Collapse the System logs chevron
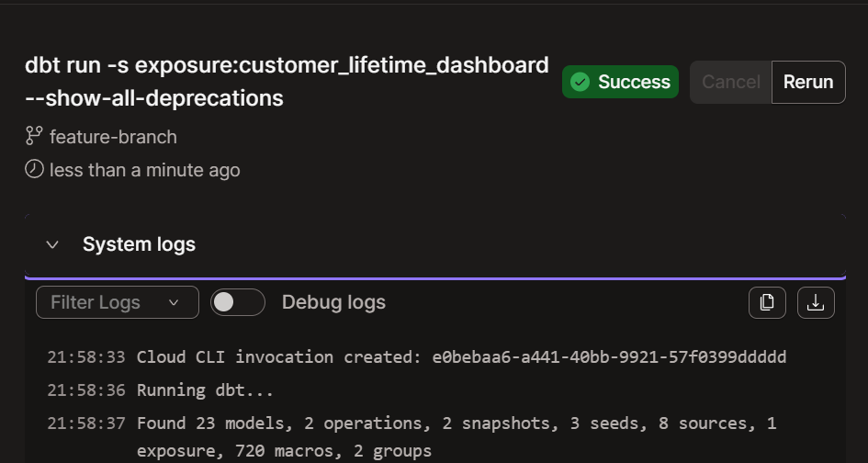 [52, 244]
